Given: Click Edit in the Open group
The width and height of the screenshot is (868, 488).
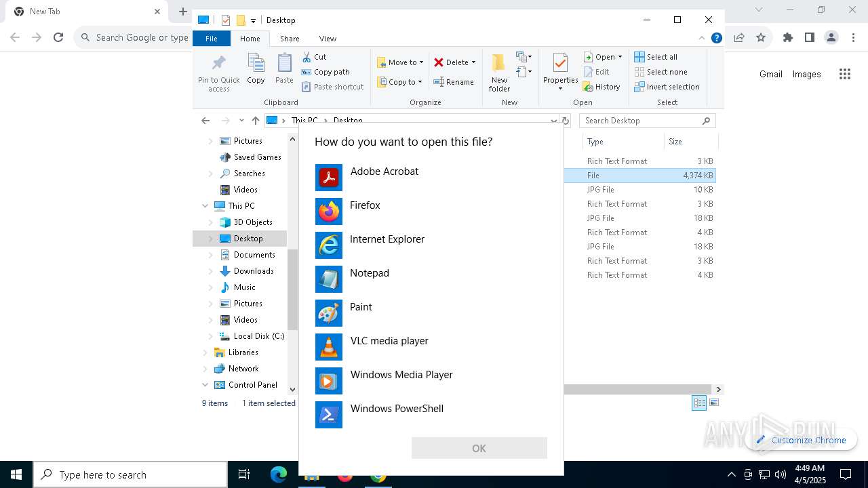Looking at the screenshot, I should pyautogui.click(x=596, y=72).
